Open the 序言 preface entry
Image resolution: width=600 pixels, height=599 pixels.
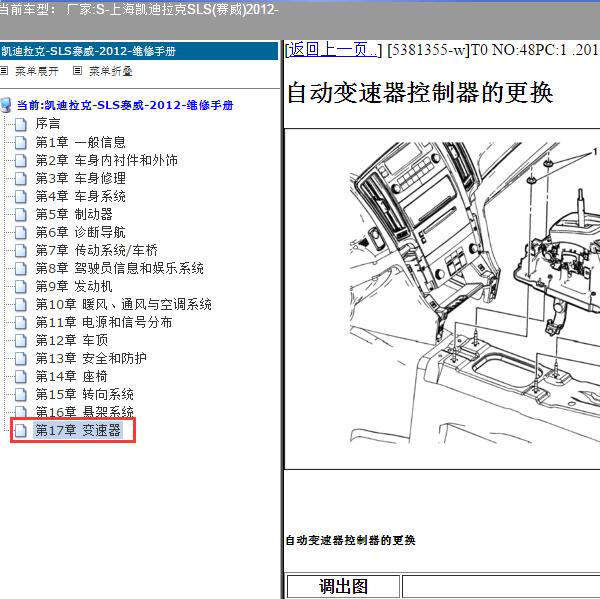coord(48,124)
